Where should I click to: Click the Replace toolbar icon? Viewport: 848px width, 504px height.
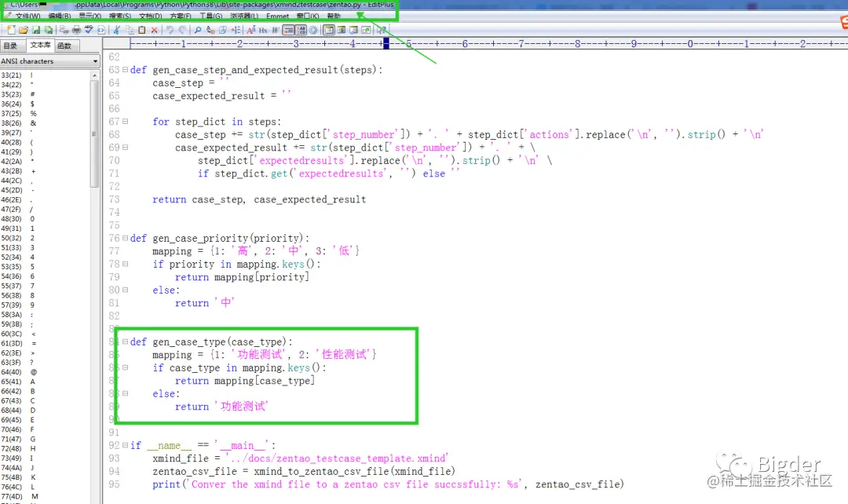(x=210, y=31)
